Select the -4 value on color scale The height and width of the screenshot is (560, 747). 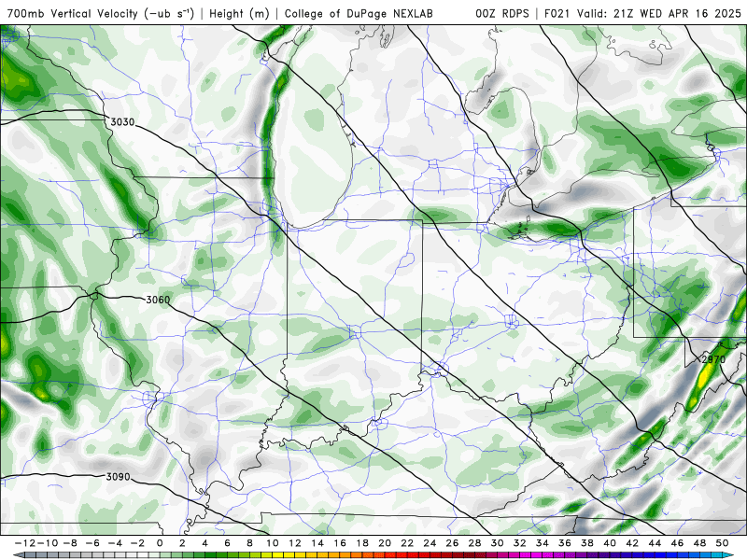click(x=115, y=543)
